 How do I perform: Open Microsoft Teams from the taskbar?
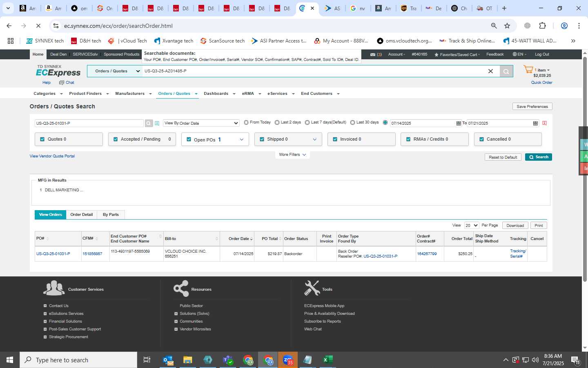pos(228,360)
